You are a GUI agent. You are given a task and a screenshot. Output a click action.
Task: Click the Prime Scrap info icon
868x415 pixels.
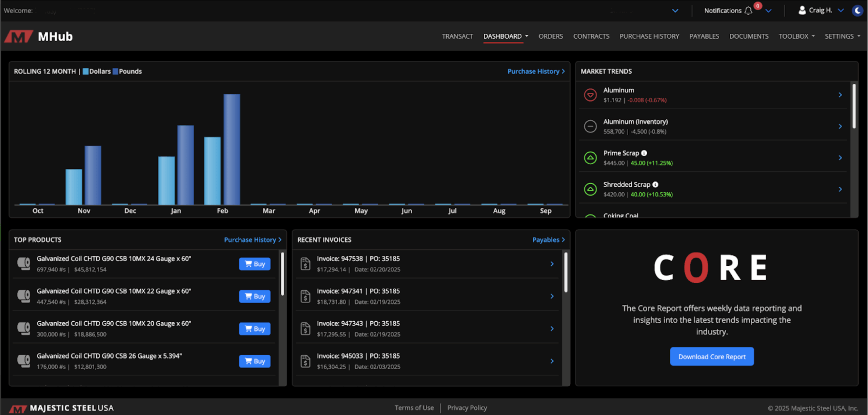[644, 153]
